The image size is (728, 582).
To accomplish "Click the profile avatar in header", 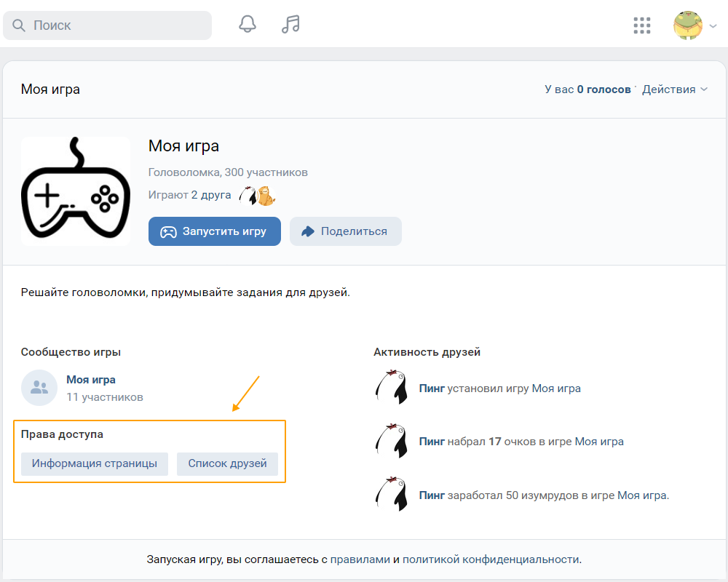I will pyautogui.click(x=688, y=25).
